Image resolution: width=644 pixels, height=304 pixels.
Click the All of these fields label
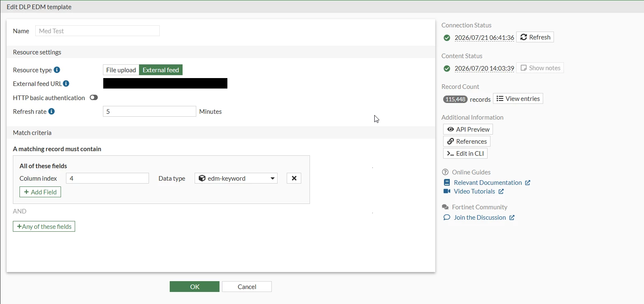click(43, 166)
